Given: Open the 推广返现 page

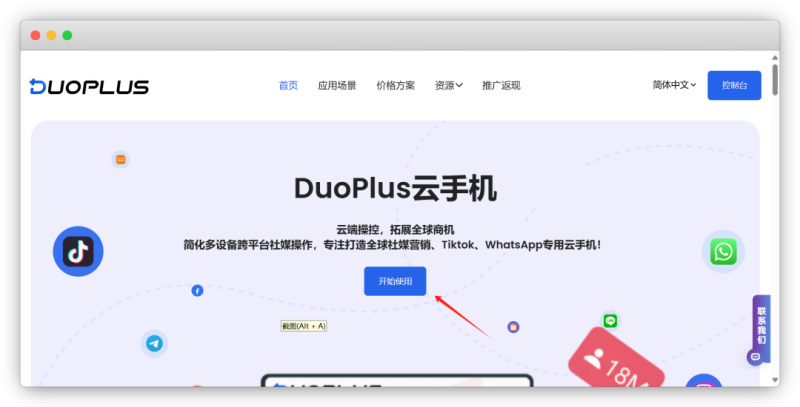Looking at the screenshot, I should click(501, 85).
